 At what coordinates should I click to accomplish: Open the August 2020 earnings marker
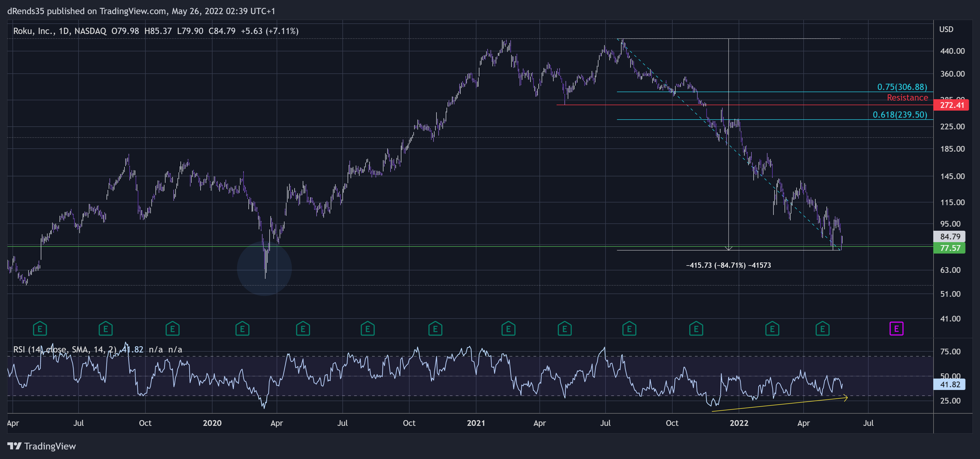367,329
